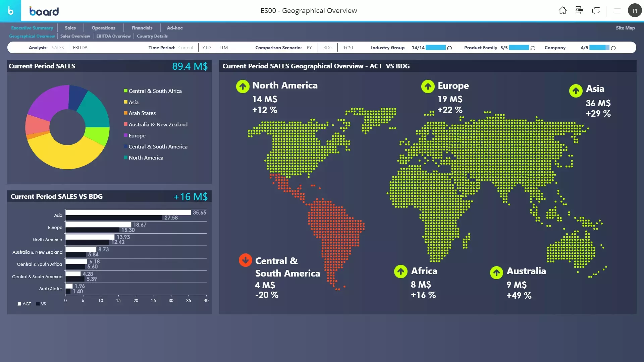Click the 89.4 M$ total sales value
The height and width of the screenshot is (362, 644).
coord(190,66)
